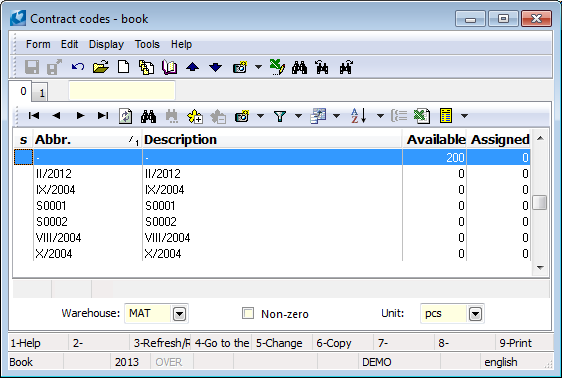Click the 6-Copy function key button
562x378 pixels.
(x=343, y=343)
